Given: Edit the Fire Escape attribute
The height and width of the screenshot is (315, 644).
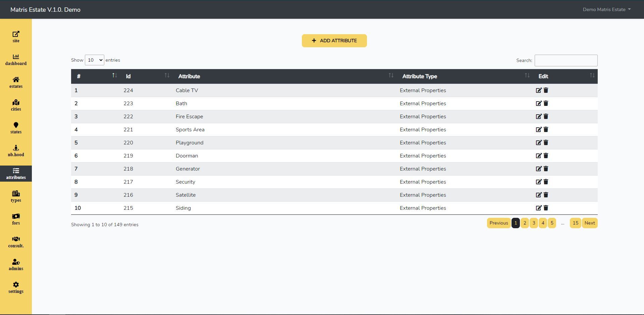Looking at the screenshot, I should [x=539, y=117].
